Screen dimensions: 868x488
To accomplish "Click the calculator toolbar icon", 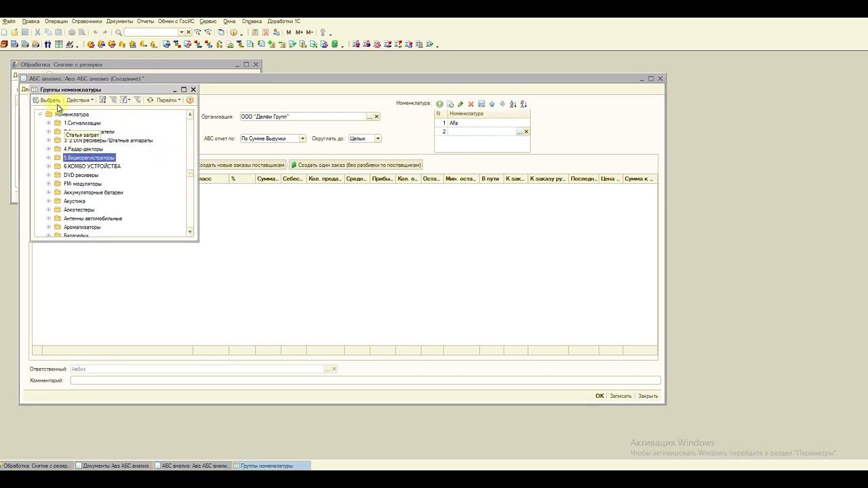I will tap(256, 32).
